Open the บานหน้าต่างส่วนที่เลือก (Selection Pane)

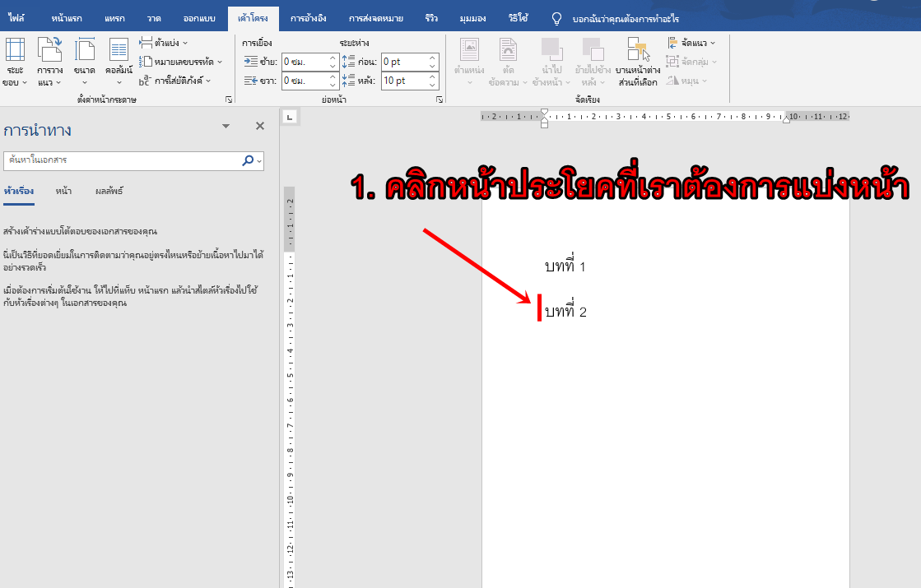[638, 62]
